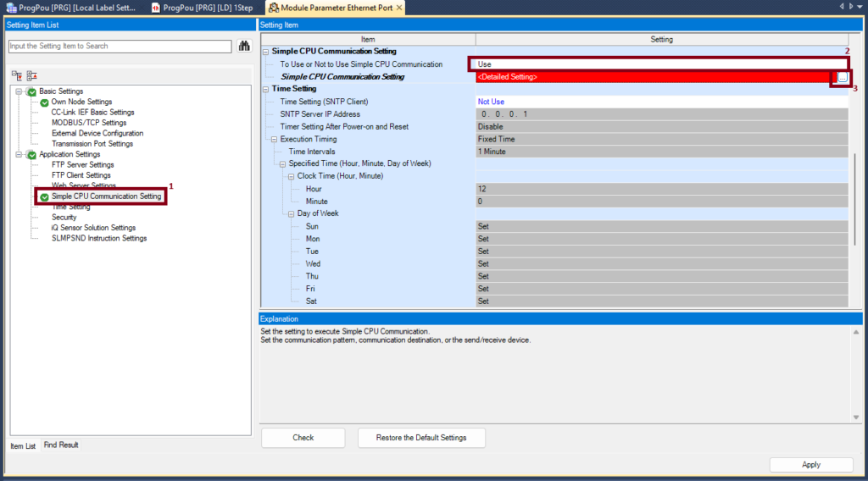This screenshot has width=868, height=481.
Task: Click the scroll tabs left arrow
Action: click(841, 7)
